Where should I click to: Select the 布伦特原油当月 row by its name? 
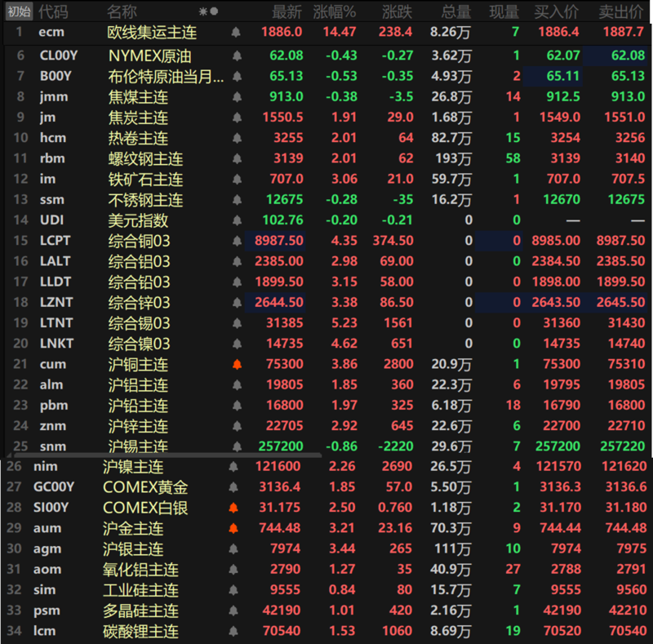pyautogui.click(x=166, y=77)
